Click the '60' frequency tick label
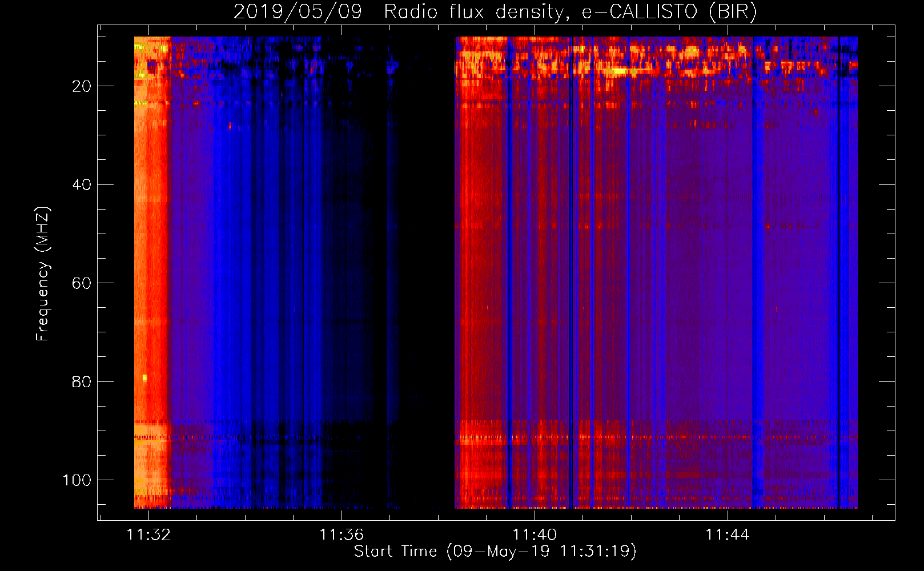 [x=82, y=283]
